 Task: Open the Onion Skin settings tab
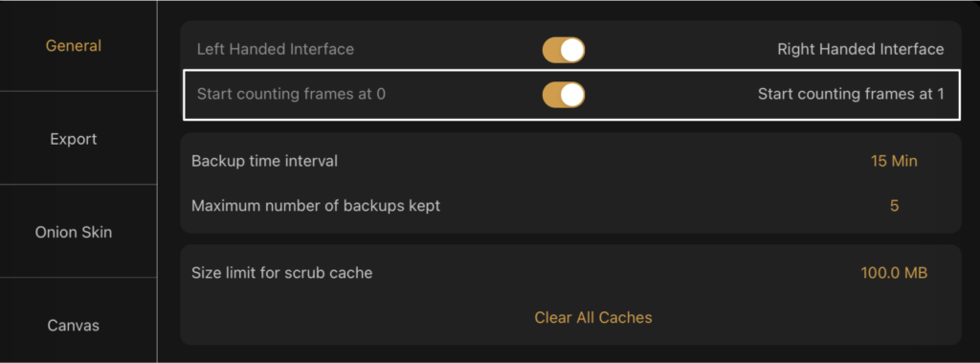[74, 232]
